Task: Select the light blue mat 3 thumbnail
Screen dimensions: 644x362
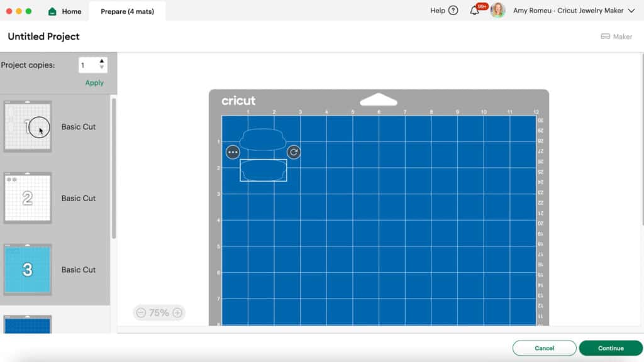Action: (x=28, y=269)
